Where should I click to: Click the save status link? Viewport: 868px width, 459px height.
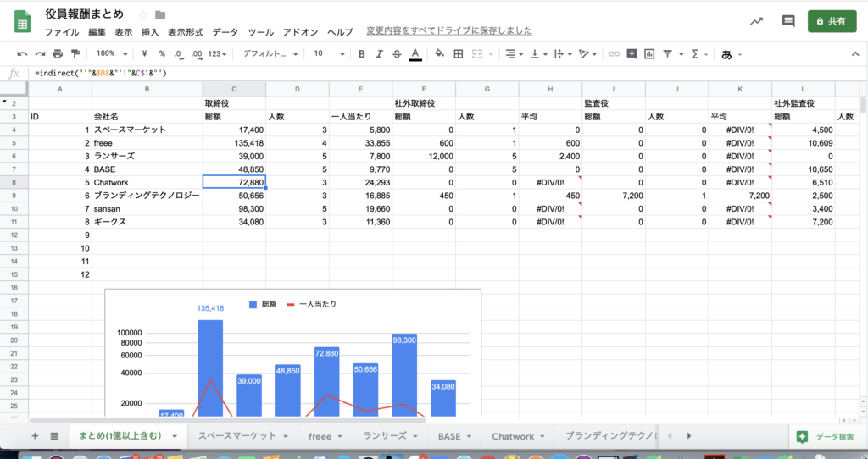pos(449,31)
